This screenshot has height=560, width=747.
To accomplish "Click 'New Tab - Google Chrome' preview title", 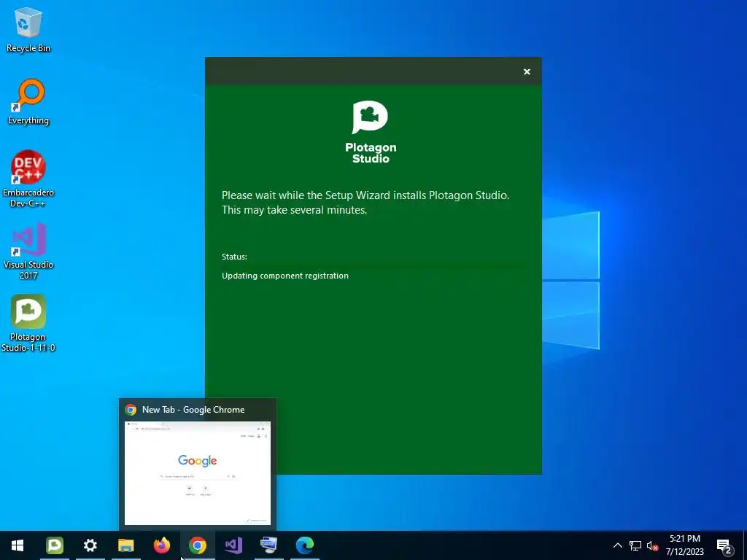I will click(193, 410).
